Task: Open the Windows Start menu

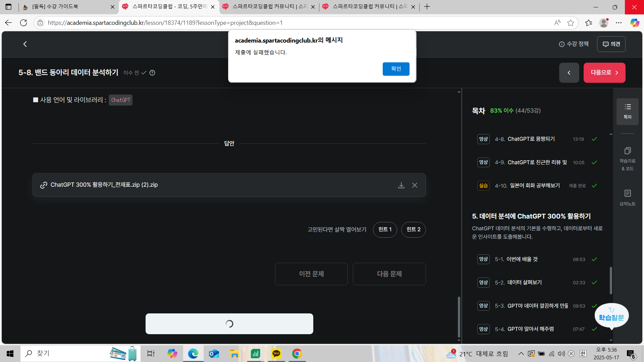Action: [x=10, y=354]
